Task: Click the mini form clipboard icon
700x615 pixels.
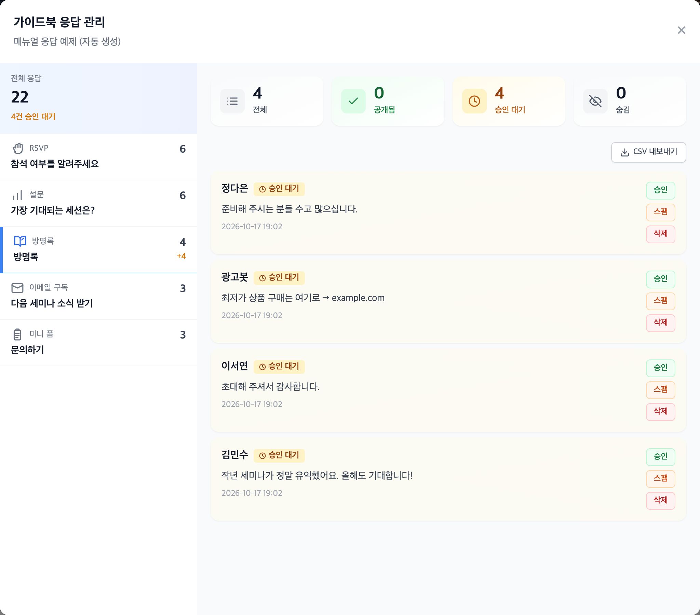Action: pyautogui.click(x=17, y=334)
